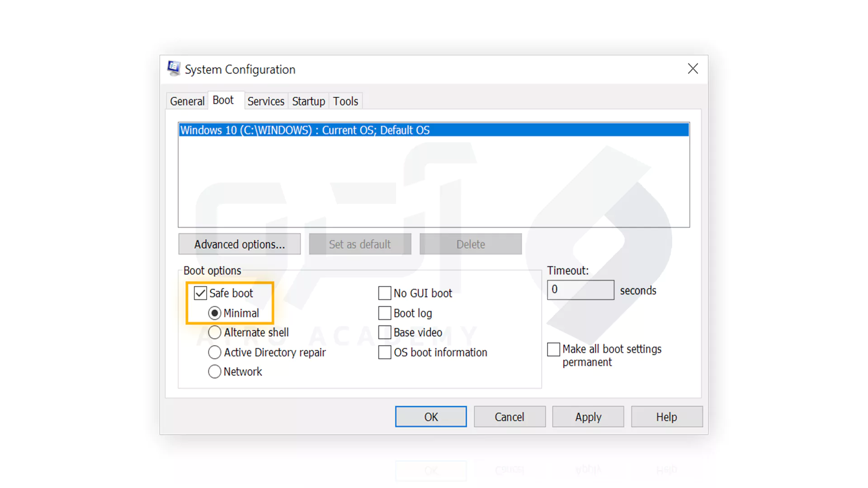Image resolution: width=868 pixels, height=488 pixels.
Task: Close the System Configuration dialog
Action: [693, 69]
